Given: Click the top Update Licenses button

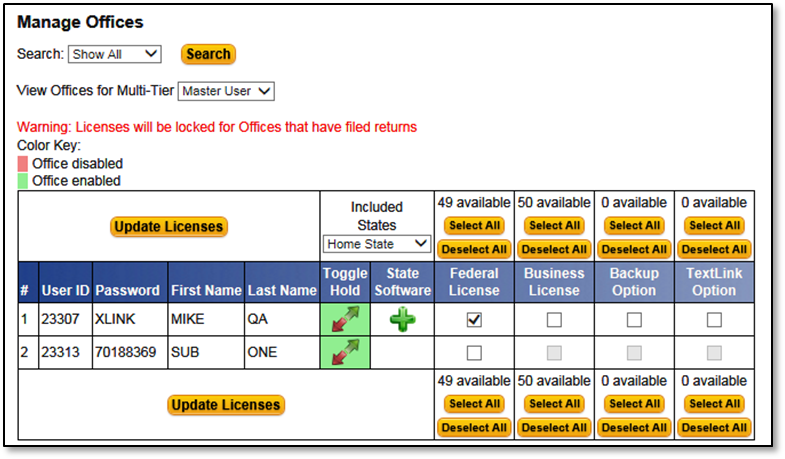Looking at the screenshot, I should point(169,227).
